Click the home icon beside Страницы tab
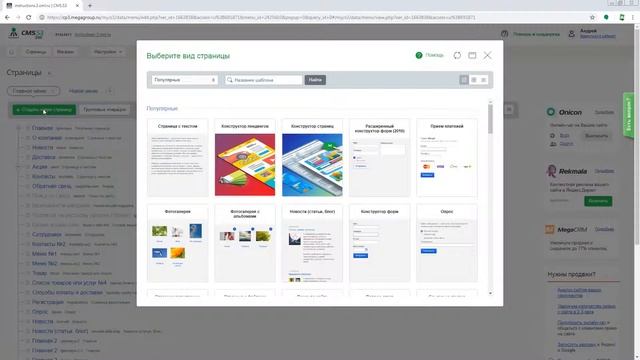 coord(12,52)
